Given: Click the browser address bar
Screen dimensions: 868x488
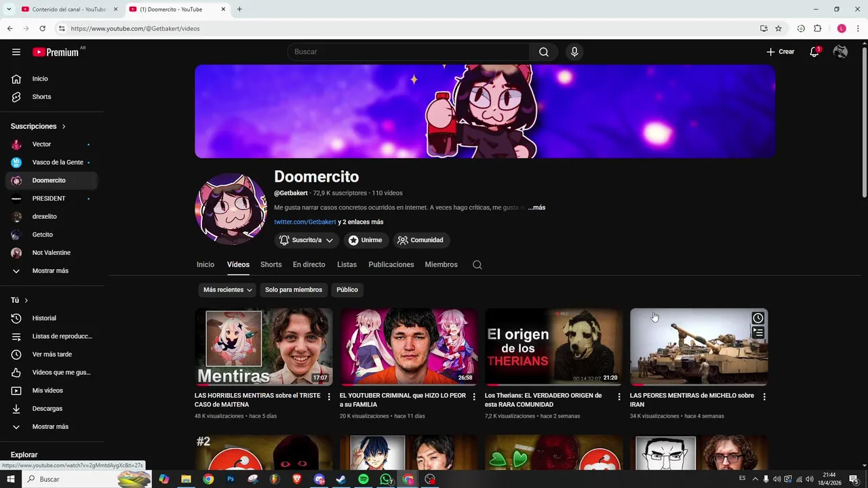Looking at the screenshot, I should [407, 28].
